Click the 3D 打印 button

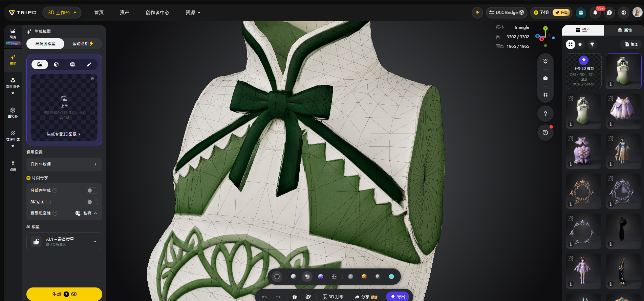pos(333,297)
